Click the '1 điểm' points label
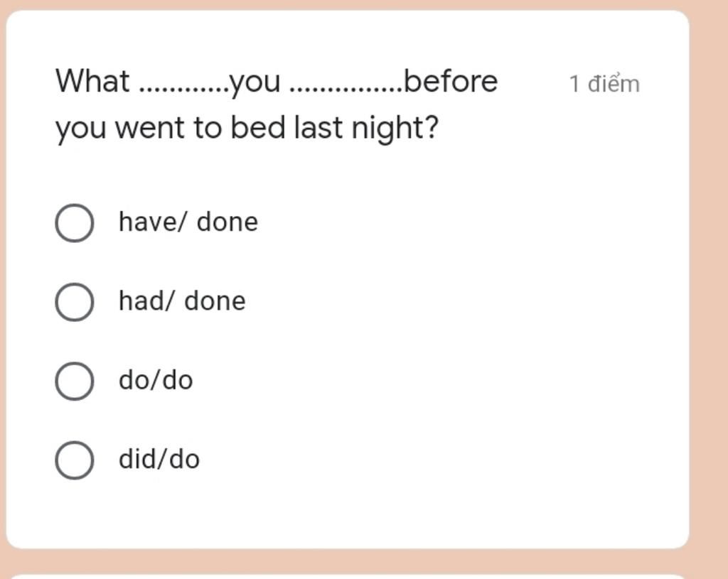Image resolution: width=728 pixels, height=579 pixels. 604,84
